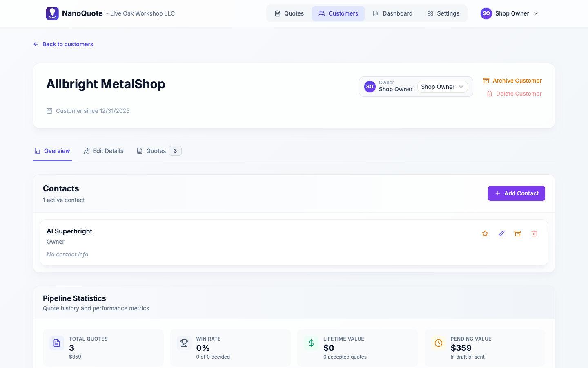
Task: Expand the Shop Owner user menu
Action: pyautogui.click(x=510, y=13)
